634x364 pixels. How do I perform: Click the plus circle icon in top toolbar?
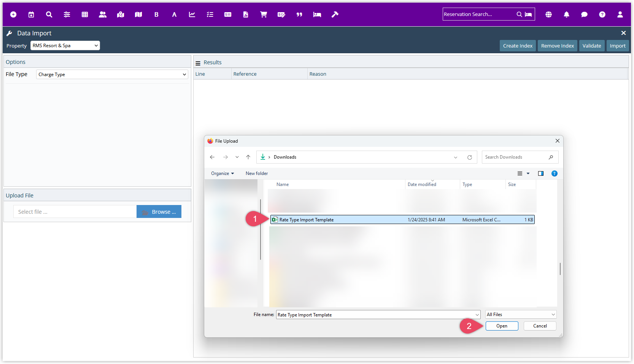click(13, 14)
